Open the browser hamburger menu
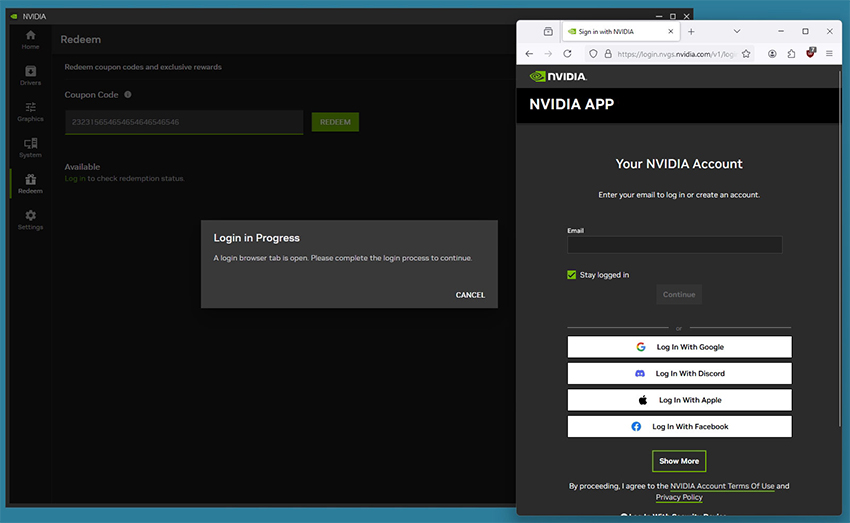Screen dimensions: 850x523 pyautogui.click(x=829, y=54)
